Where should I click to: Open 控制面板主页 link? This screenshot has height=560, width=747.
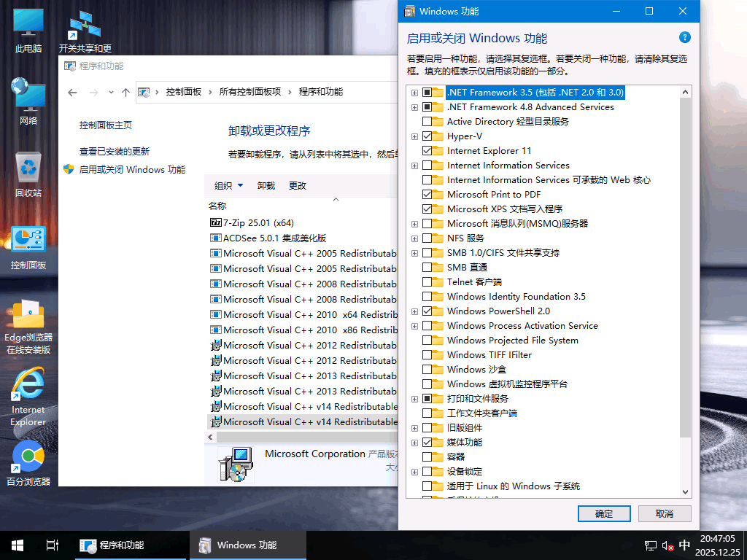point(106,125)
